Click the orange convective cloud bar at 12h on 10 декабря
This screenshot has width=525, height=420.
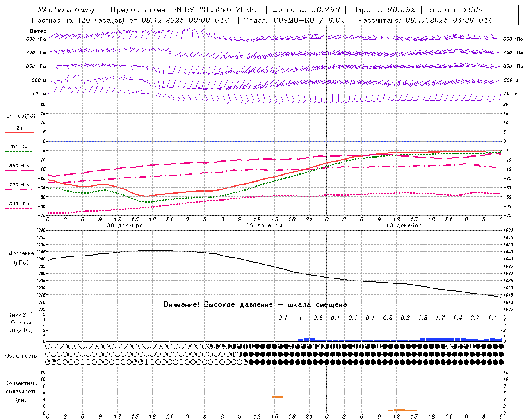coord(399,409)
